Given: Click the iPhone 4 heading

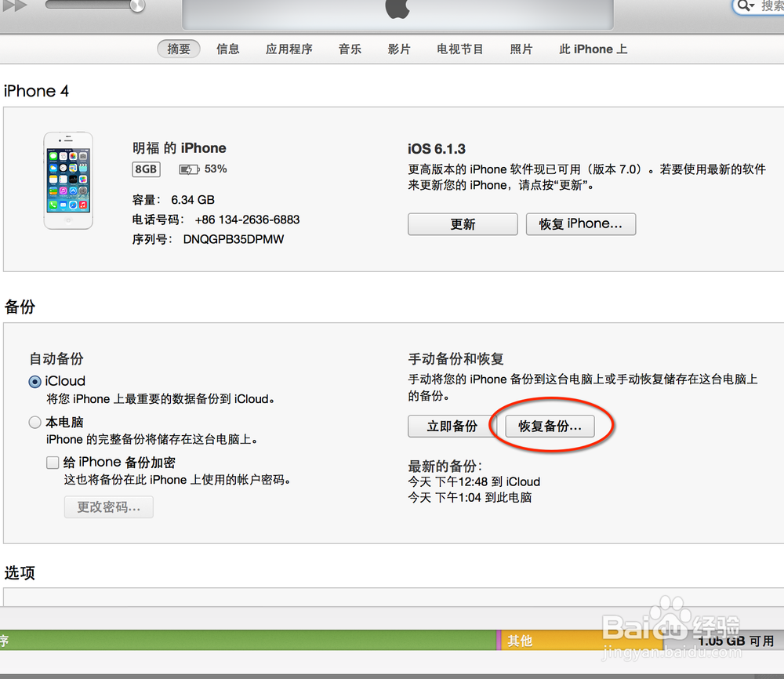Looking at the screenshot, I should click(x=36, y=91).
